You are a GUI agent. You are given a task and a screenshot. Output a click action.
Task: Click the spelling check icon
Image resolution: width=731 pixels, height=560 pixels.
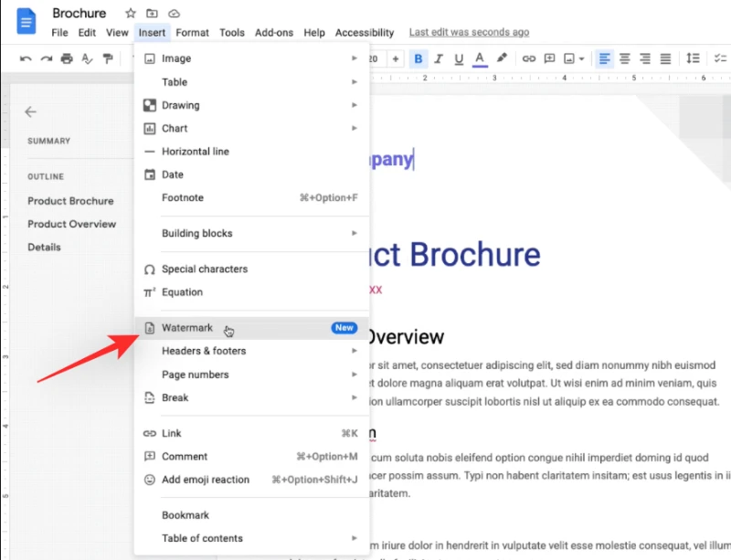tap(87, 58)
